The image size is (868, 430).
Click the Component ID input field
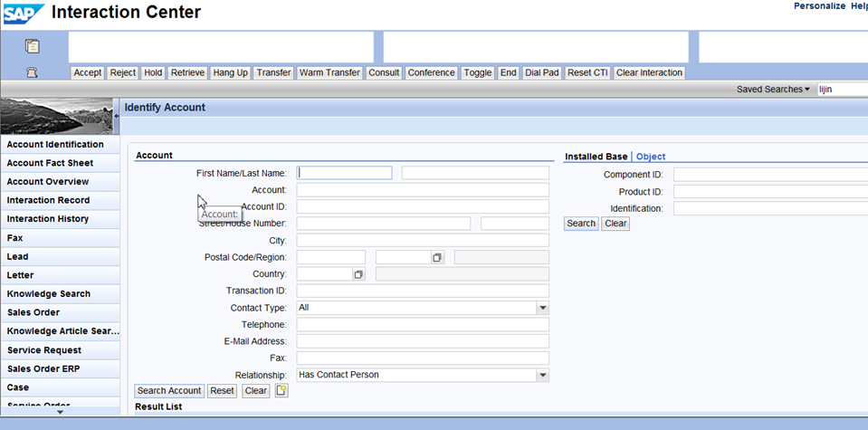pos(769,175)
